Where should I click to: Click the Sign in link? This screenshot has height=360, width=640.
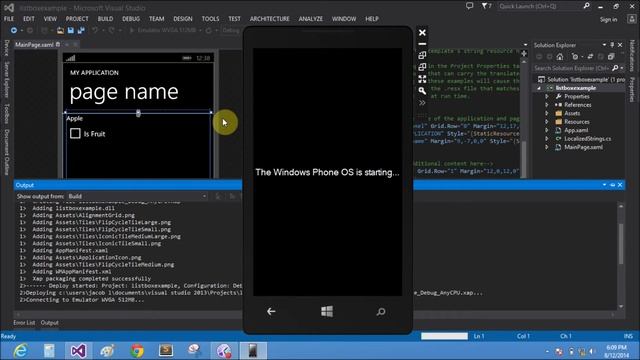pyautogui.click(x=608, y=19)
